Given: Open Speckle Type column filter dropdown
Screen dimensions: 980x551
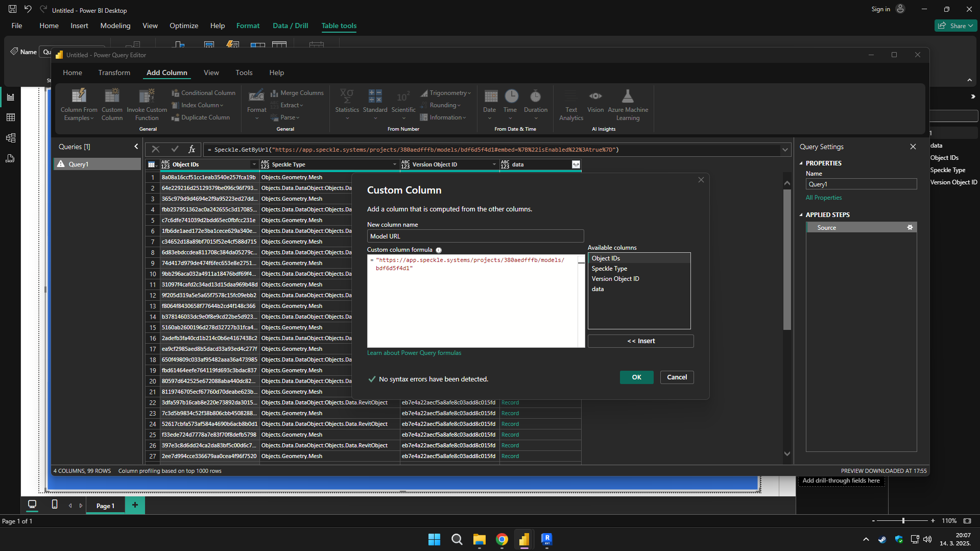Looking at the screenshot, I should click(x=394, y=164).
